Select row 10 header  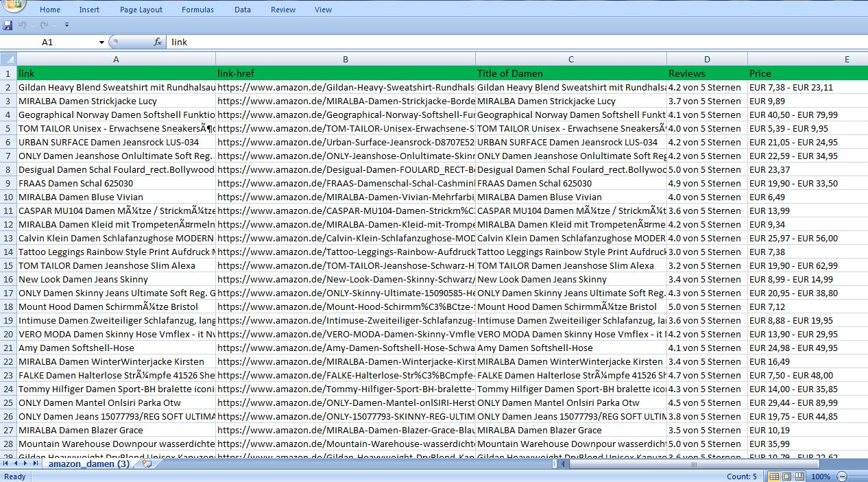pos(8,197)
